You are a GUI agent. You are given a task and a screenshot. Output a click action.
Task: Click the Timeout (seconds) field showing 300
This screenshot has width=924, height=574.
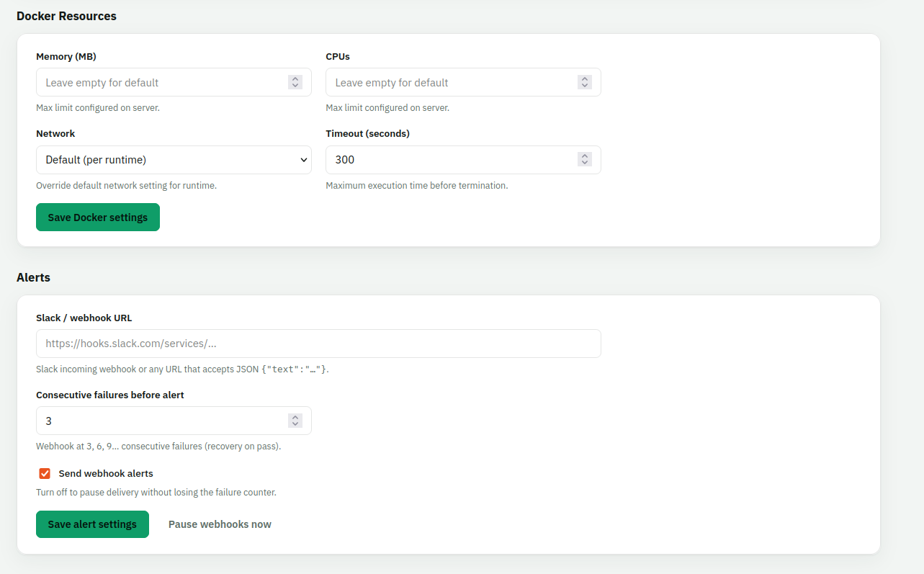463,160
